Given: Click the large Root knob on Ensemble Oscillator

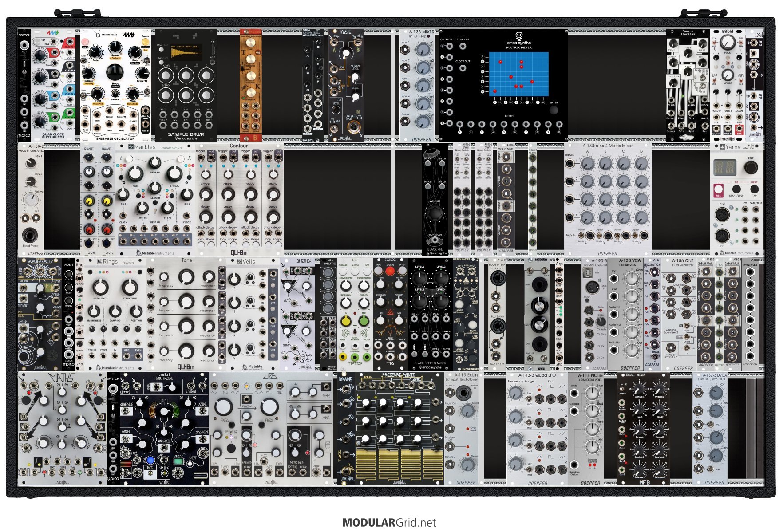Looking at the screenshot, I should point(115,71).
